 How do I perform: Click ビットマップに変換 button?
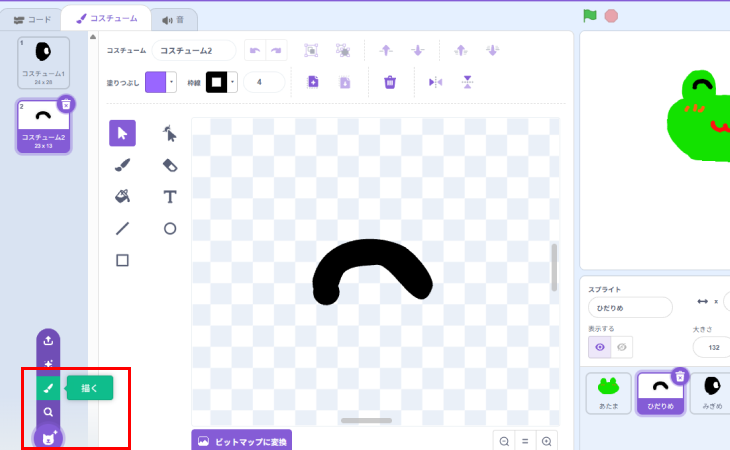point(241,440)
